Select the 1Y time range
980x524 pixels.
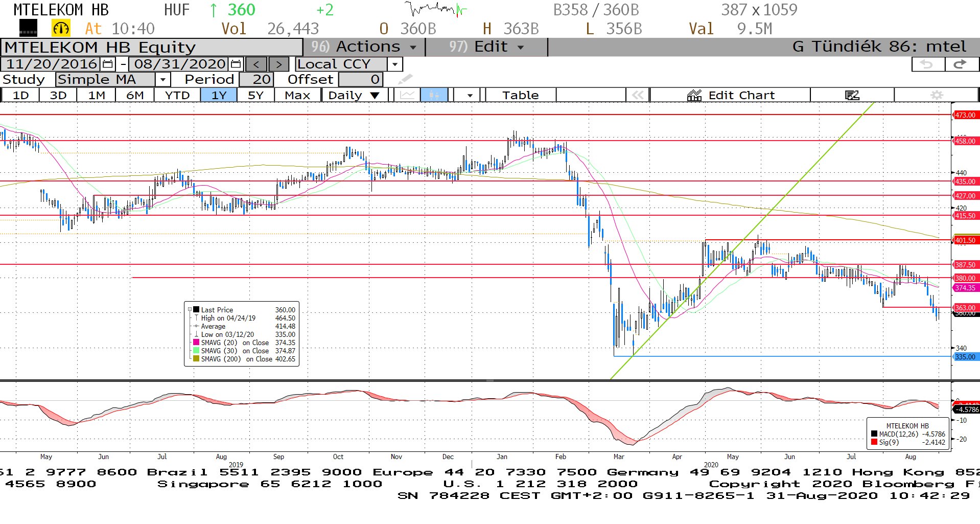click(x=219, y=95)
